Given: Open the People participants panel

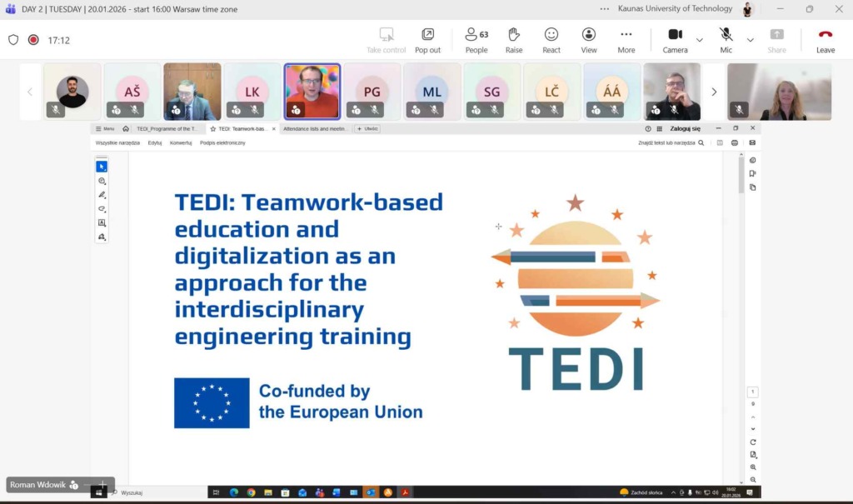Looking at the screenshot, I should pos(476,39).
